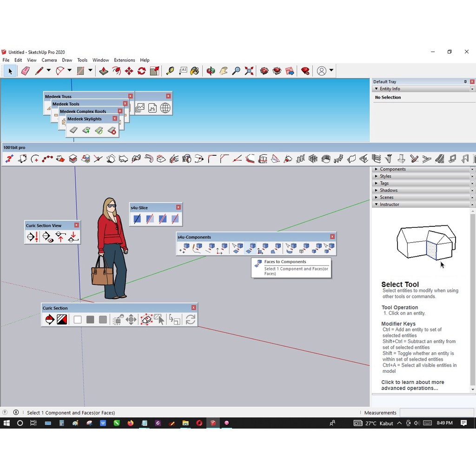This screenshot has height=476, width=476.
Task: Choose the Zoom magnifier tool
Action: [236, 71]
